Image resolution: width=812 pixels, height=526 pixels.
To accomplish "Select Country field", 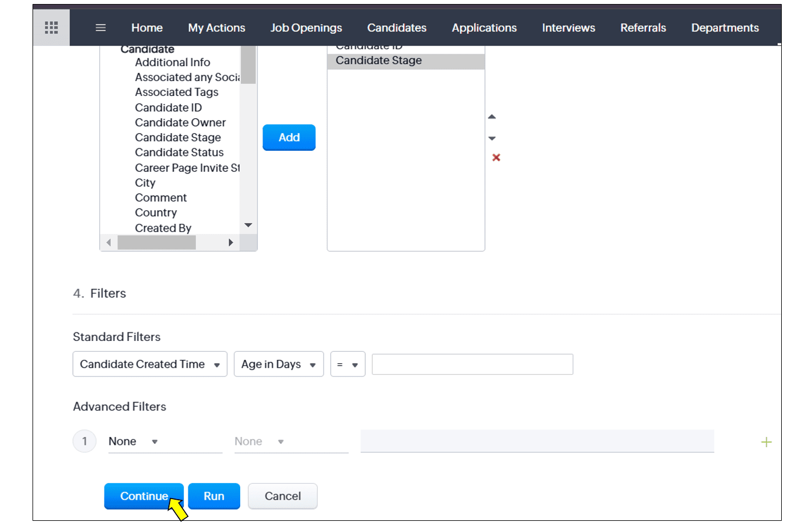I will pos(156,212).
